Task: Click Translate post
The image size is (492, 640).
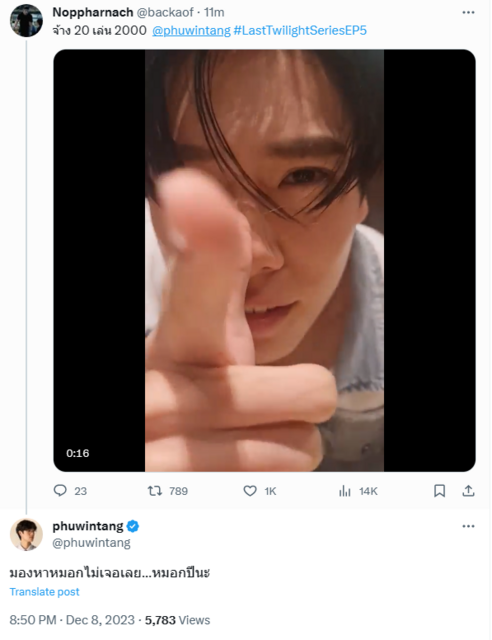Action: [45, 592]
